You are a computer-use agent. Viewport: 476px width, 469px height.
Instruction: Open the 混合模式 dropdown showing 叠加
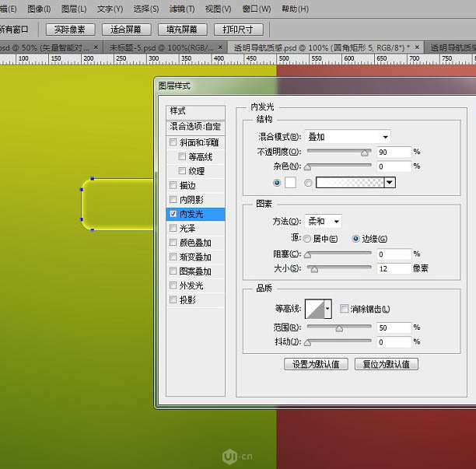tap(348, 137)
